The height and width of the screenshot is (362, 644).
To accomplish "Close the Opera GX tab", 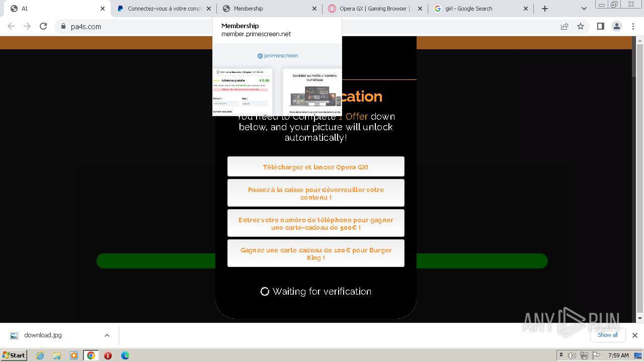I will pos(420,9).
